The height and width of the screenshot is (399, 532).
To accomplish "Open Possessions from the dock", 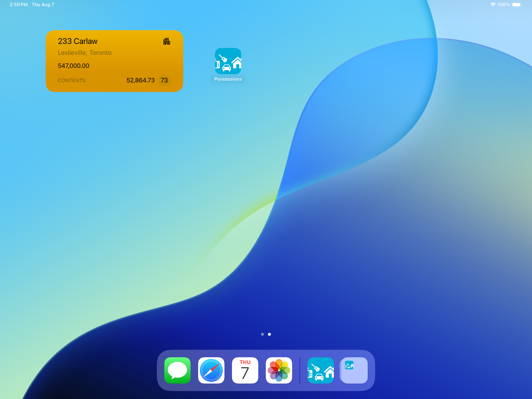I will click(321, 370).
